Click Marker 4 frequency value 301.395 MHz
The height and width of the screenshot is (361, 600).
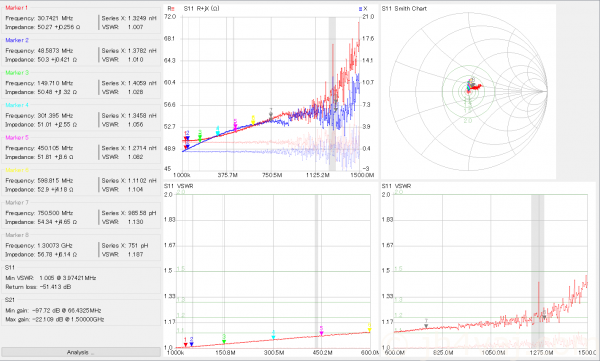[x=55, y=116]
